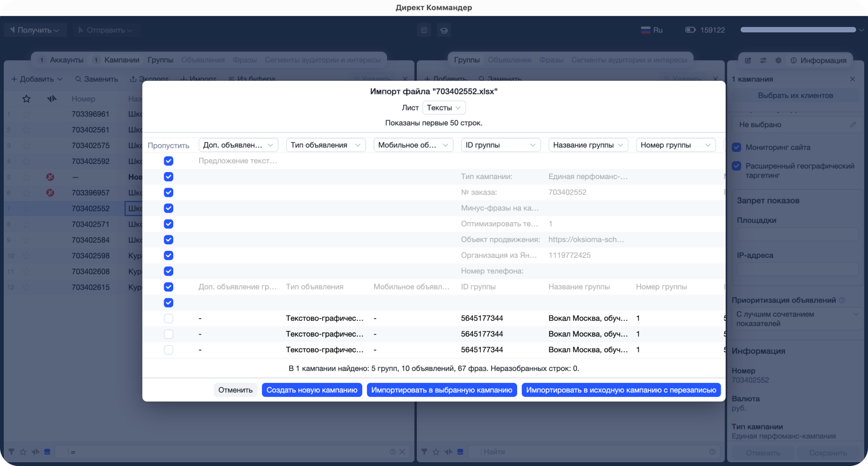Open the Информация tab in right panel
The image size is (868, 466).
[818, 60]
